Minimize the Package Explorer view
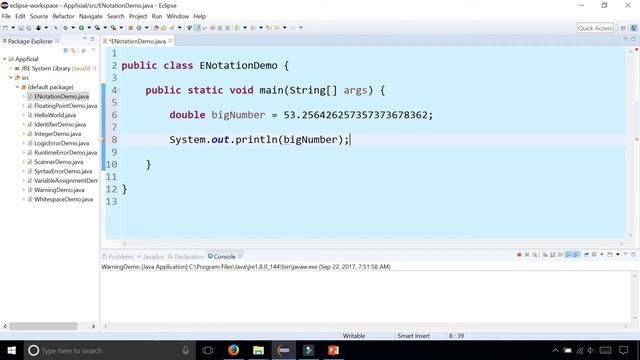640x360 pixels. pos(84,39)
